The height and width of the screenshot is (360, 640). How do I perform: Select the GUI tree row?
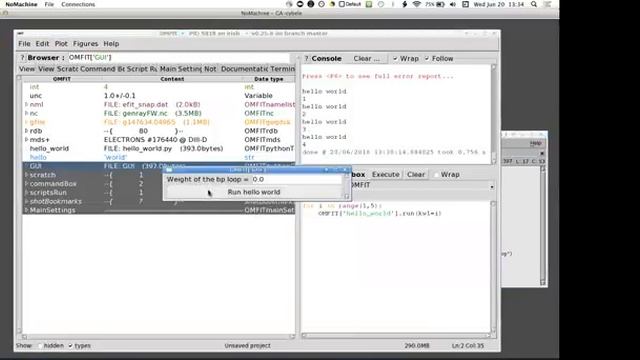click(x=93, y=166)
